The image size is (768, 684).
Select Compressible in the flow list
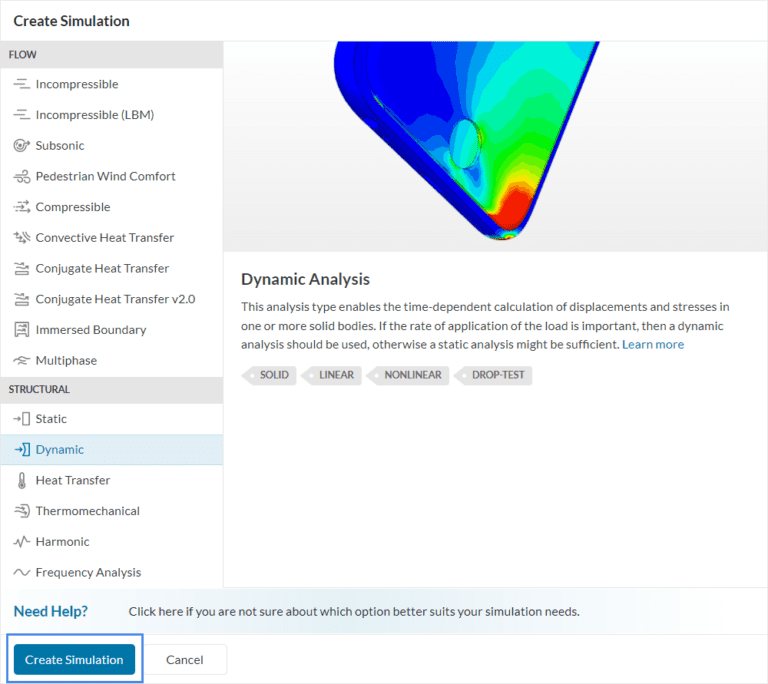click(x=73, y=207)
